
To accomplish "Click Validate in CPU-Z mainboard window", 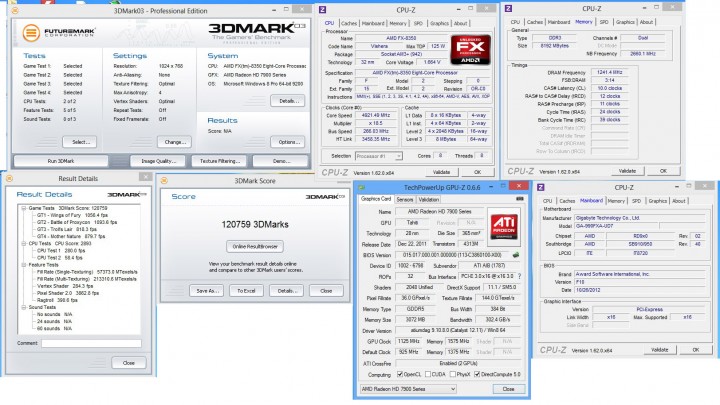I will [x=659, y=350].
